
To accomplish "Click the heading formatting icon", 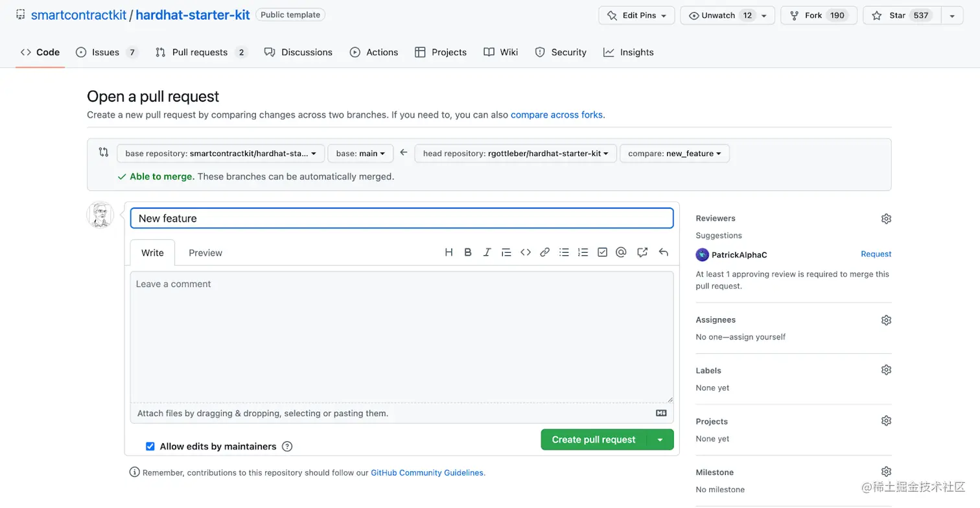I will 449,253.
